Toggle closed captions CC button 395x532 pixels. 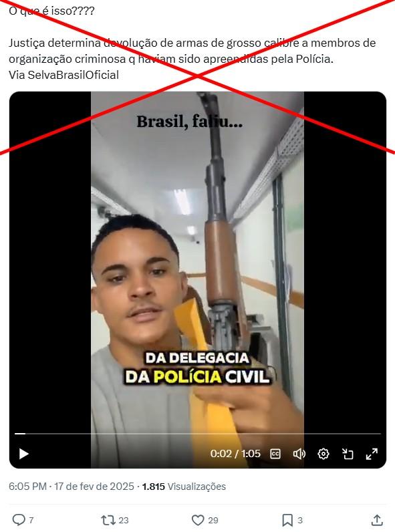pyautogui.click(x=275, y=454)
